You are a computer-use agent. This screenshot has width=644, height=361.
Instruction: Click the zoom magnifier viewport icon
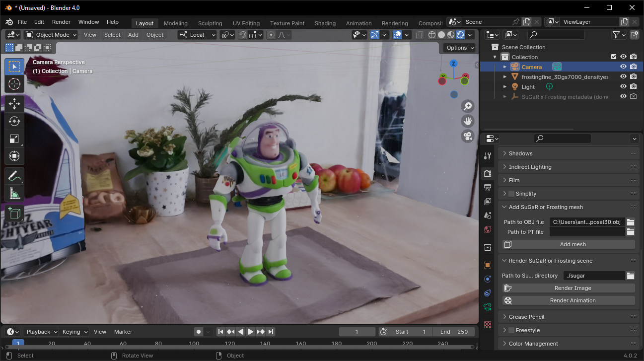click(468, 106)
